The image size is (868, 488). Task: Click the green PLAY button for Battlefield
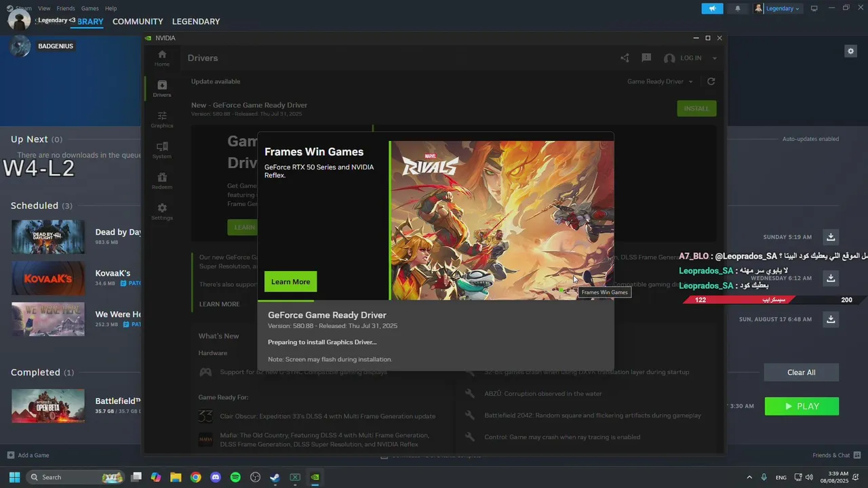coord(802,406)
